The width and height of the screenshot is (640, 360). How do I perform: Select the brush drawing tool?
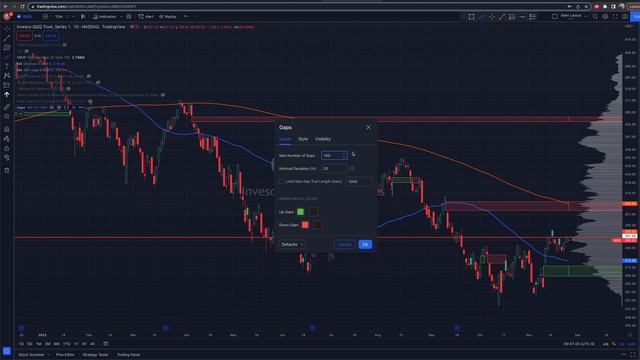click(7, 57)
